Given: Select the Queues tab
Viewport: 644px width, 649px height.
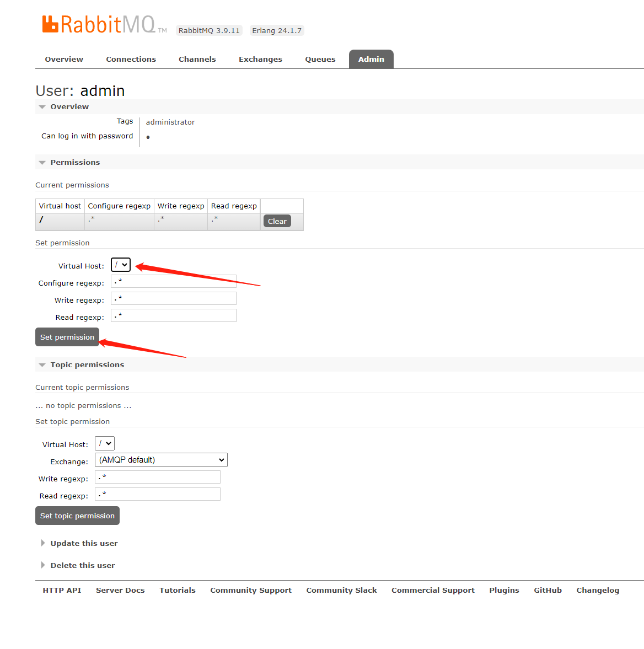Looking at the screenshot, I should click(x=320, y=59).
